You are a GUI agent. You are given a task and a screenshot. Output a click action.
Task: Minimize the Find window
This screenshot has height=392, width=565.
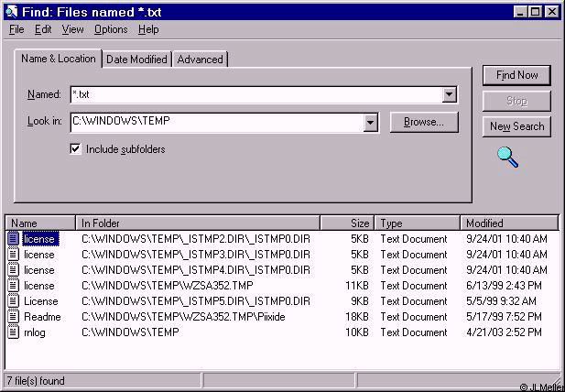coord(520,12)
